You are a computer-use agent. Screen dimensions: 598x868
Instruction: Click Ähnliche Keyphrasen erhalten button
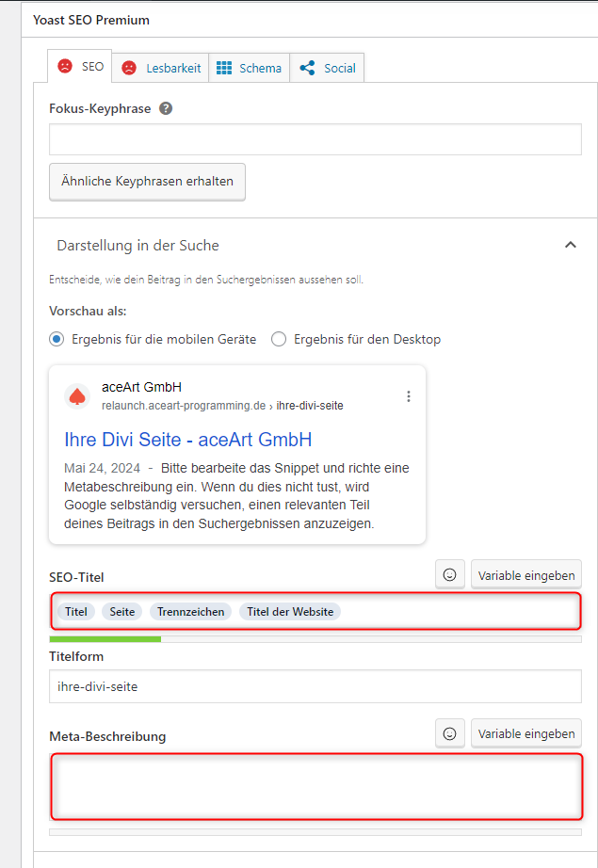pos(147,181)
